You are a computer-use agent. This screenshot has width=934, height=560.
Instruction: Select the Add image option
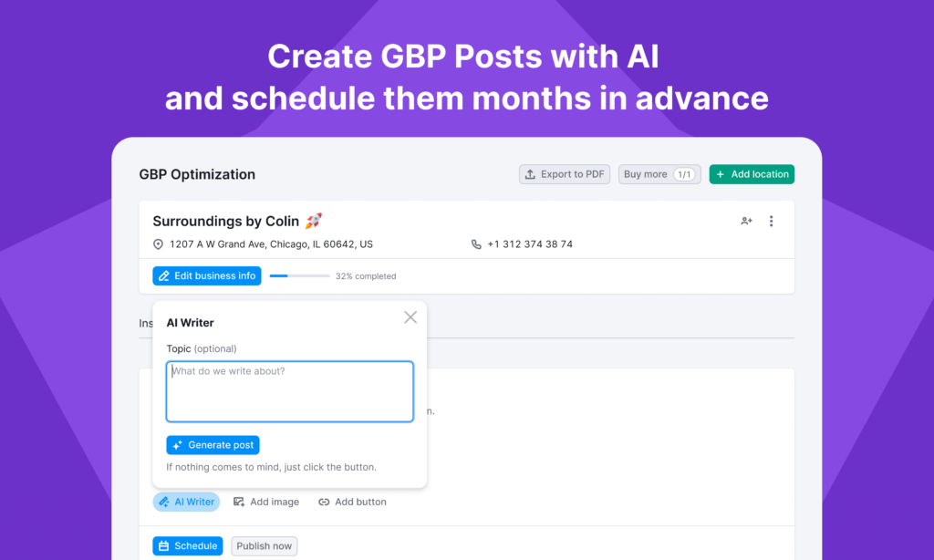coord(266,502)
